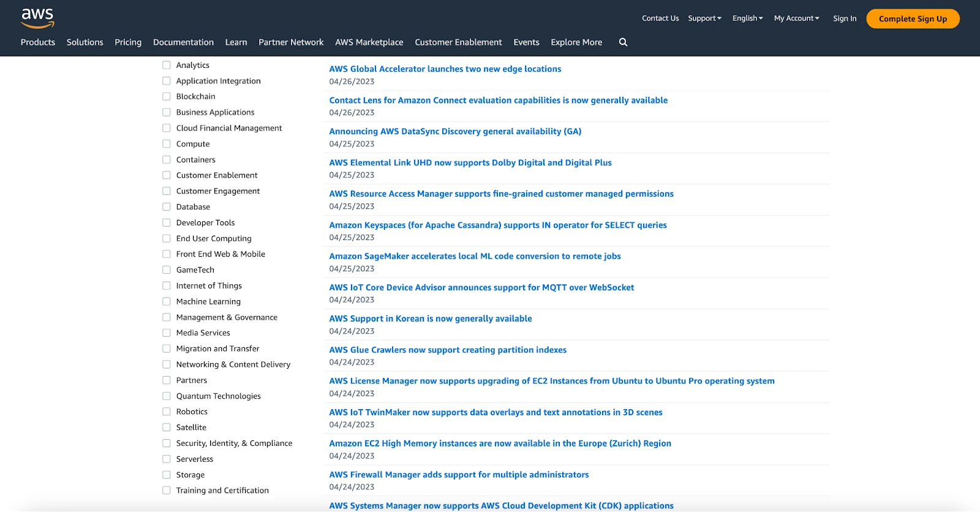Screen dimensions: 980x512
Task: Check Migration and Transfer filter
Action: [x=167, y=348]
